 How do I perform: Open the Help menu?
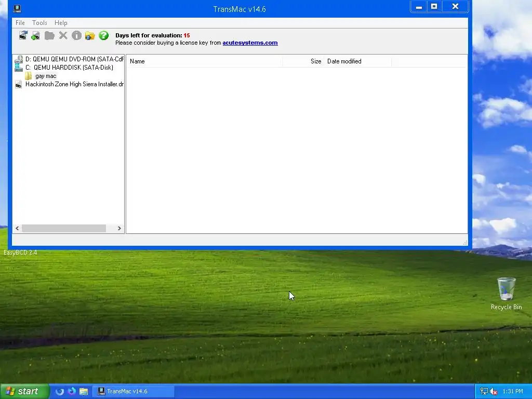click(x=61, y=23)
